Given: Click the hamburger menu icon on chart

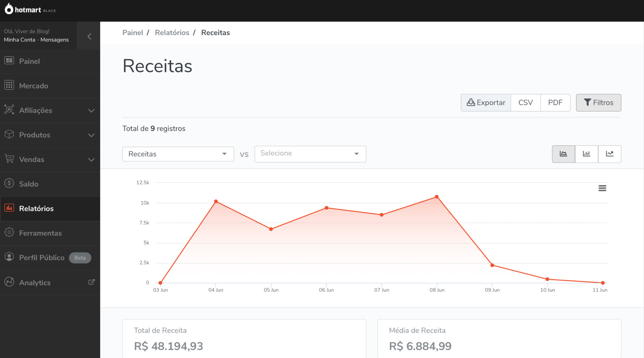Looking at the screenshot, I should [x=602, y=188].
